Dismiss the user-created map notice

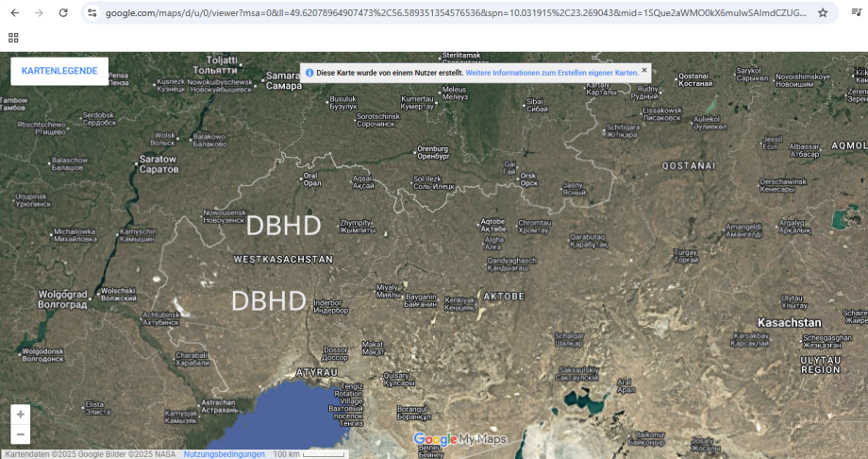click(644, 70)
